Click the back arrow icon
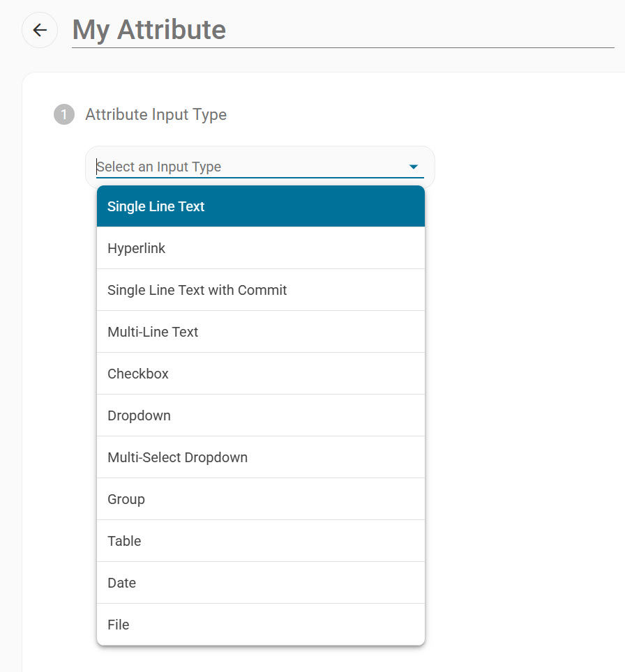625x672 pixels. pyautogui.click(x=40, y=30)
